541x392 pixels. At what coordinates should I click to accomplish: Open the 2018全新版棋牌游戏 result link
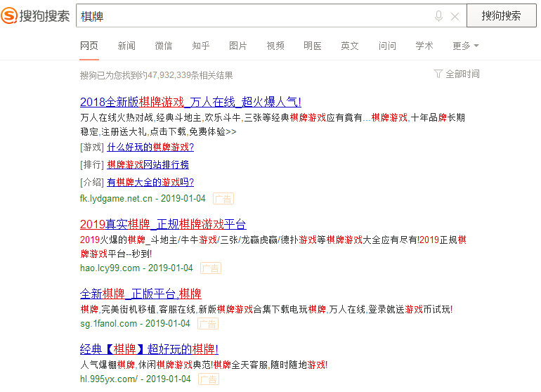190,102
